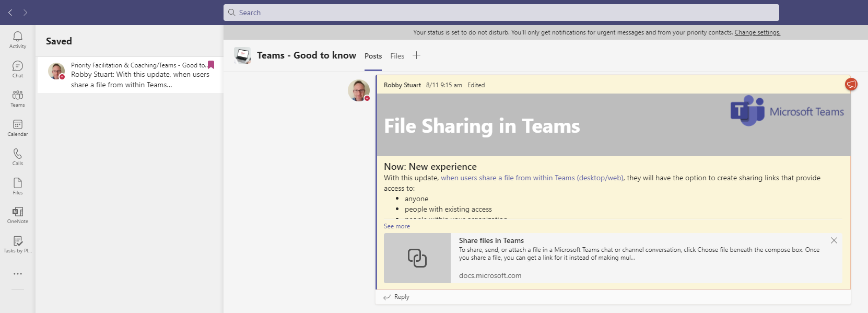
Task: Open Share files in Teams link title
Action: coord(491,240)
